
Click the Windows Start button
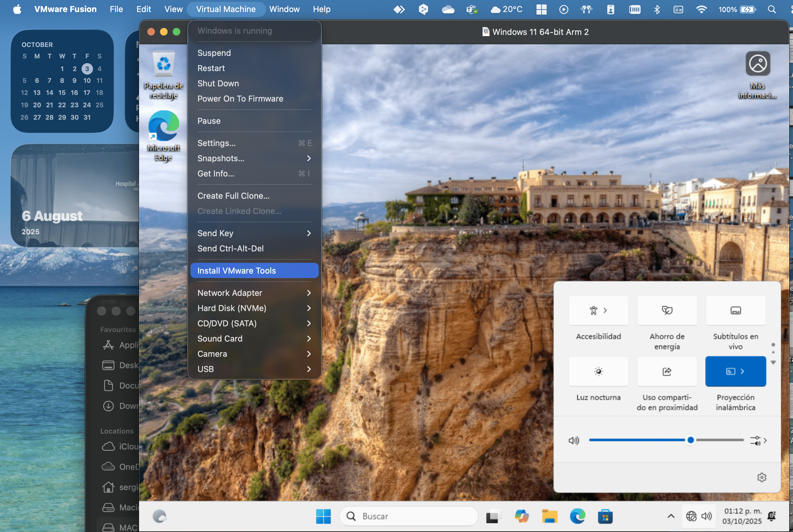pyautogui.click(x=323, y=516)
